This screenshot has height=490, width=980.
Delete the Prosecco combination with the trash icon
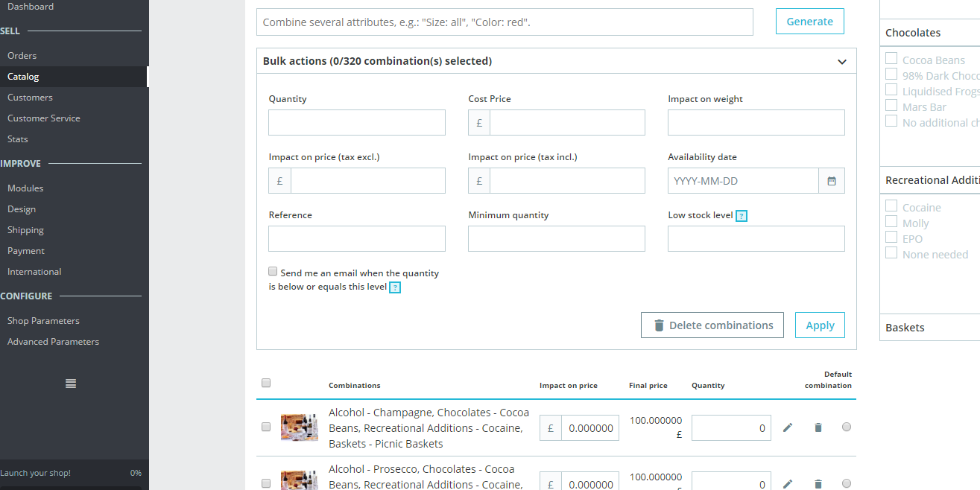818,484
